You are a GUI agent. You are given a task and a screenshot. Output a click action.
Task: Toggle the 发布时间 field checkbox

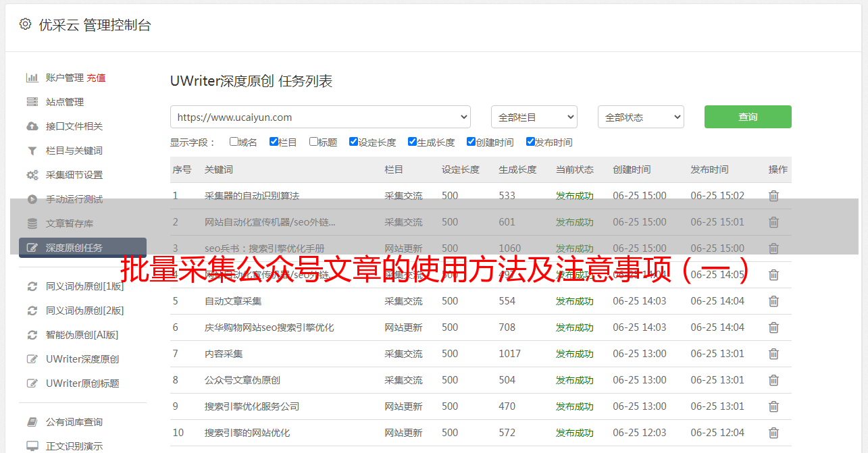(530, 142)
